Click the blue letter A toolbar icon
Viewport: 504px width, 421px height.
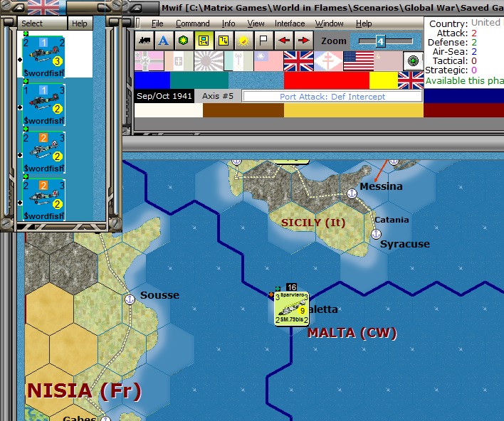coord(164,41)
